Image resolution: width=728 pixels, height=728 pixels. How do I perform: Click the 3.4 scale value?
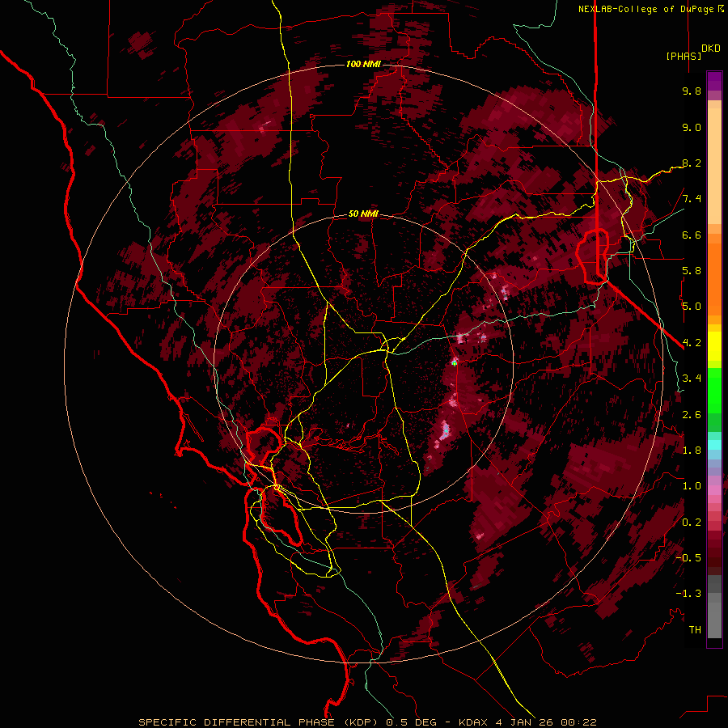[x=692, y=379]
